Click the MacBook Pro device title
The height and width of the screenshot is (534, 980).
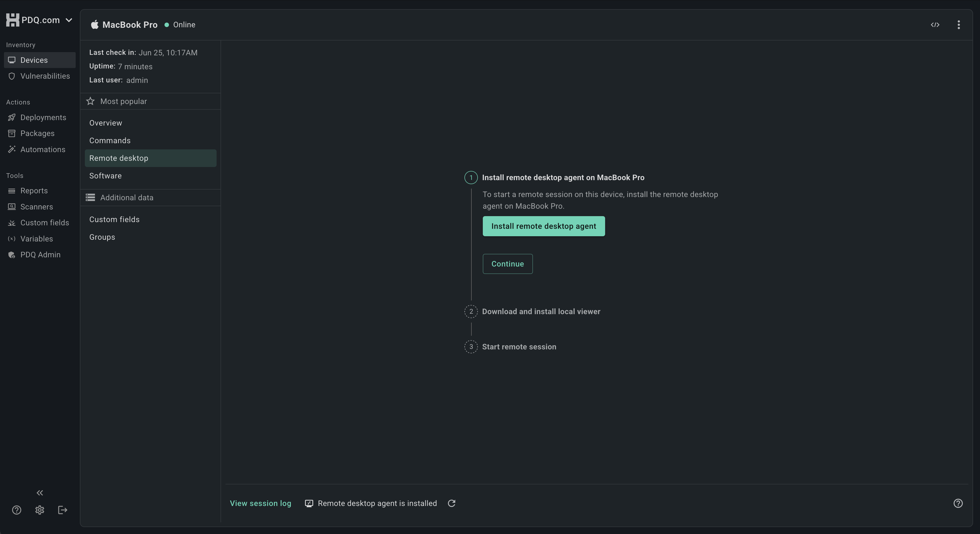tap(130, 25)
